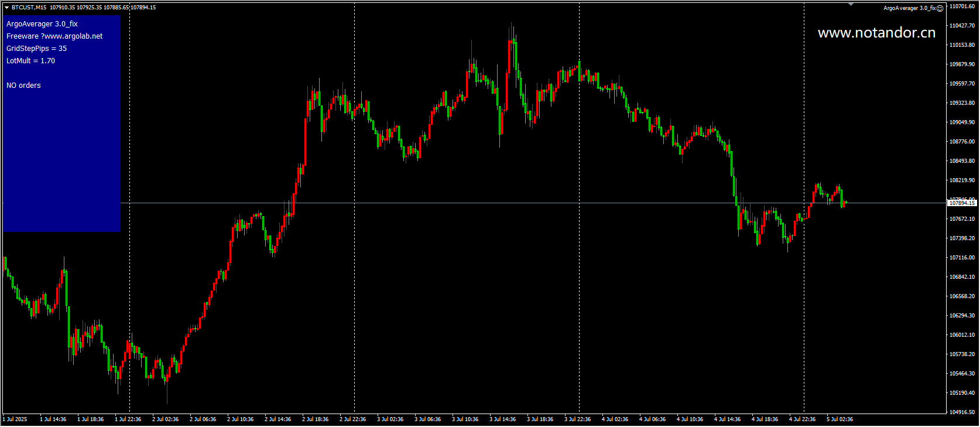Click the low price 107885.65 in header
980x427 pixels.
point(116,8)
